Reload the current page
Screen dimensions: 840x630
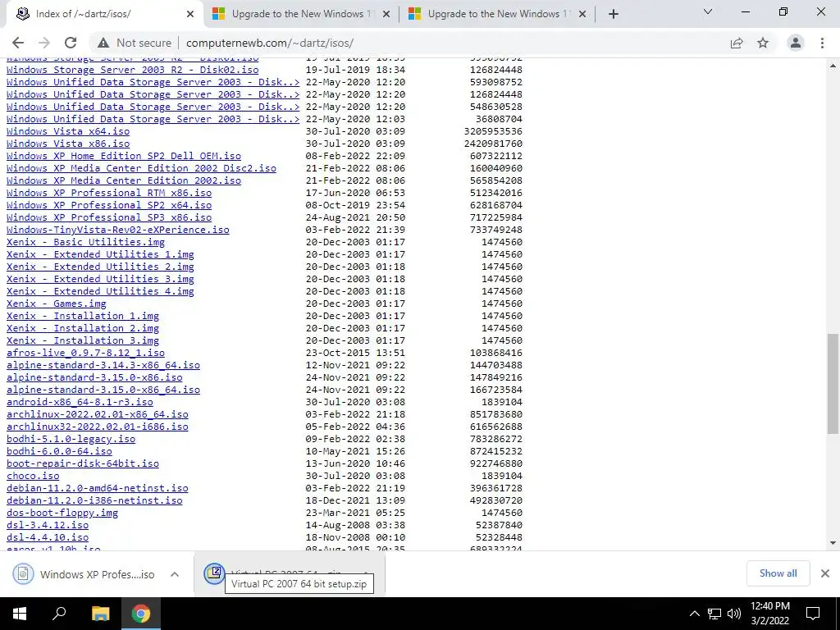pyautogui.click(x=71, y=43)
